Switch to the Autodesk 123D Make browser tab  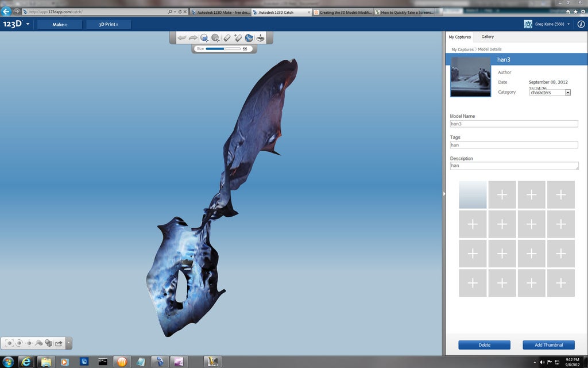coord(220,12)
